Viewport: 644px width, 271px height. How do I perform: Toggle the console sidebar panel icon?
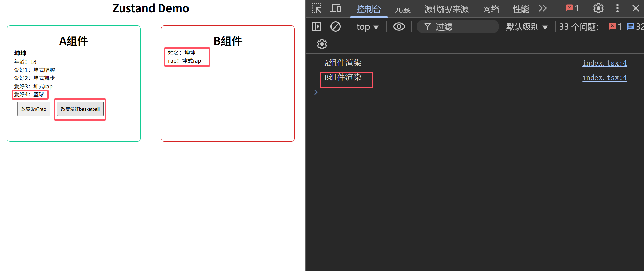point(317,26)
